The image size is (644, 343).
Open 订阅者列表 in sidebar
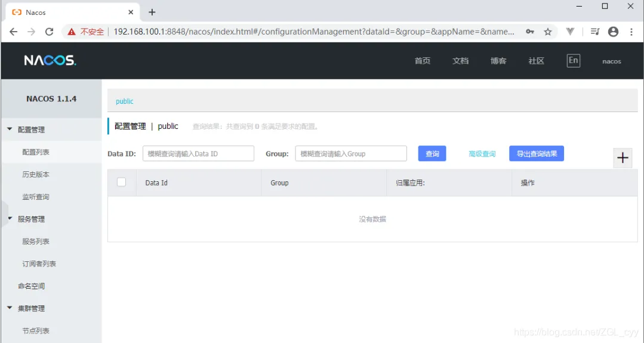(39, 264)
